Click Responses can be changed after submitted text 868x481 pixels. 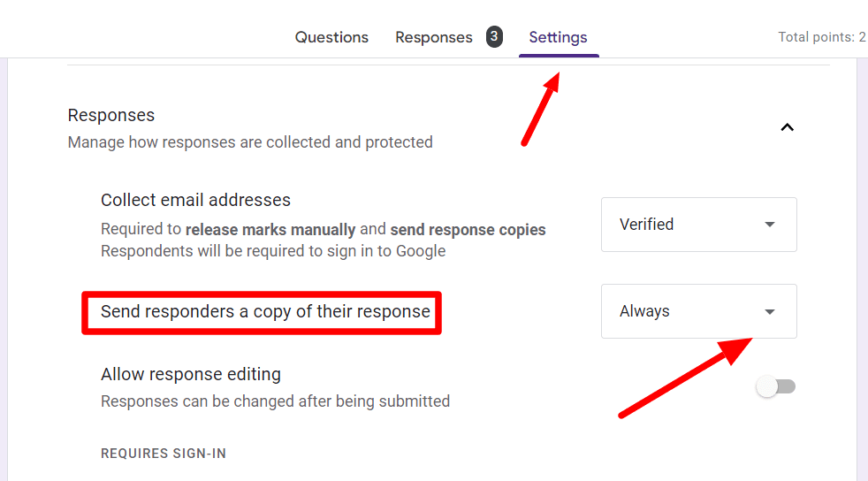(275, 401)
